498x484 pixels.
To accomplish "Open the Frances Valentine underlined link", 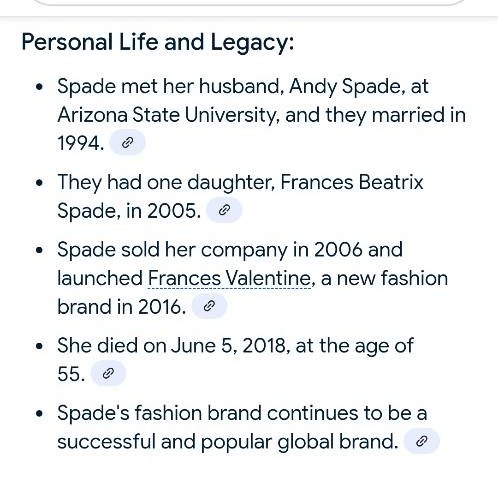I will (229, 278).
